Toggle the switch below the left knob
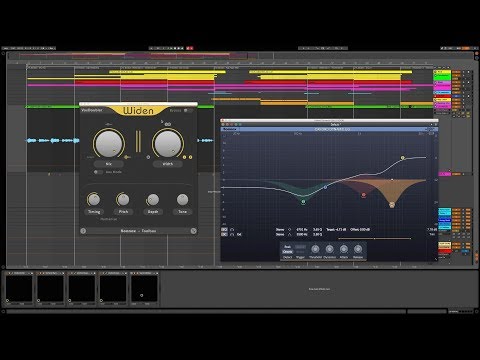Screen dimensions: 480x360 pyautogui.click(x=98, y=172)
